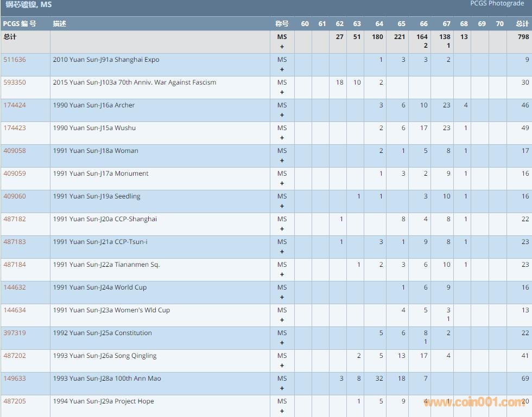Open coin number 409058 for Woman
The height and width of the screenshot is (417, 532).
pos(15,151)
